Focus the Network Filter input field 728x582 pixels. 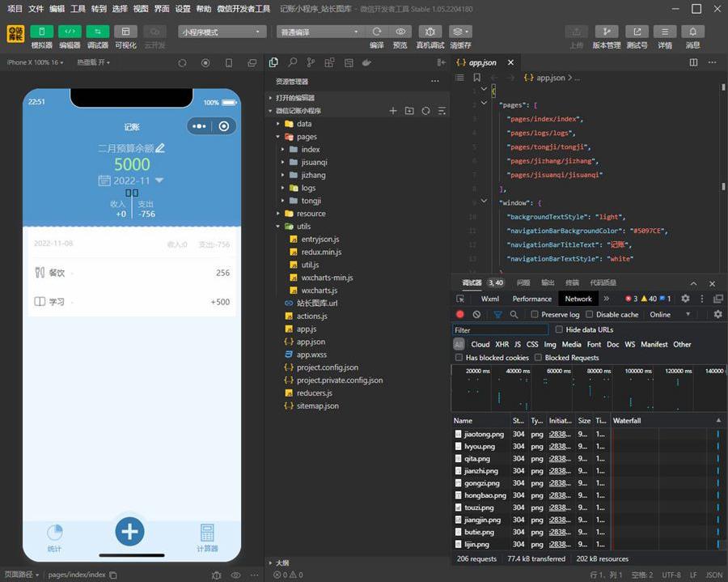point(500,329)
